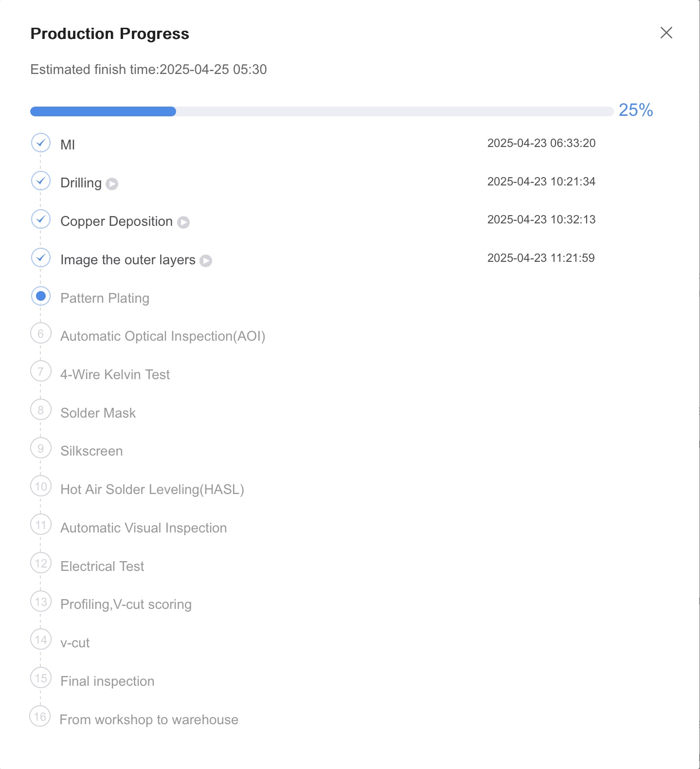
Task: Click step 8 circle for Solder Mask
Action: (x=41, y=410)
